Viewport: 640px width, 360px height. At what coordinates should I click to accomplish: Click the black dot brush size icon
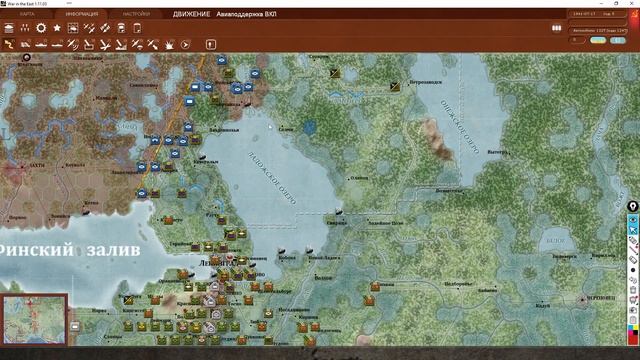click(x=633, y=270)
